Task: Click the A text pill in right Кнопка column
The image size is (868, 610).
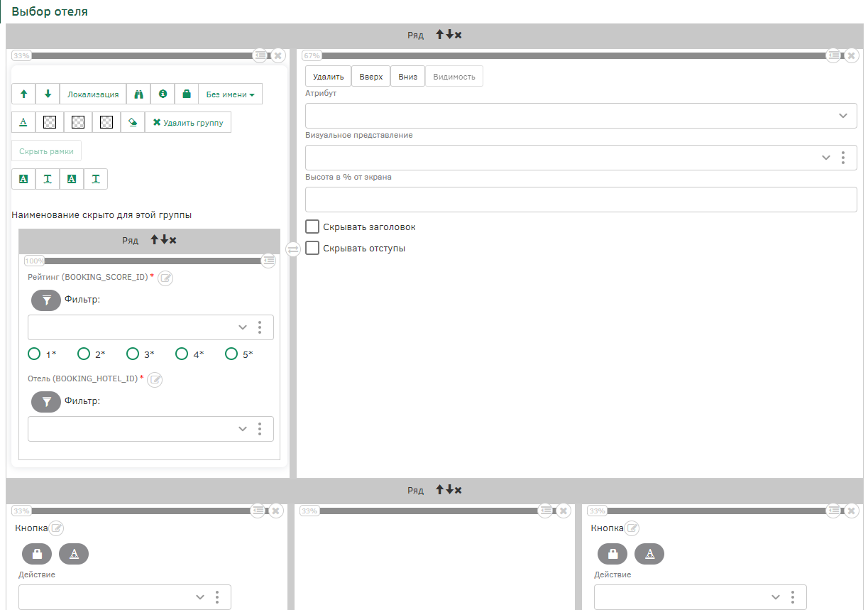Action: point(649,554)
